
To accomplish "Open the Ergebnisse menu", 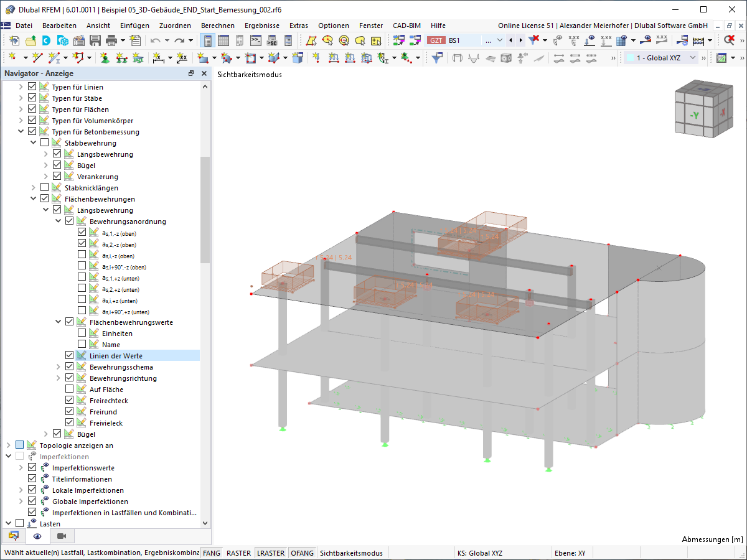I will point(262,26).
